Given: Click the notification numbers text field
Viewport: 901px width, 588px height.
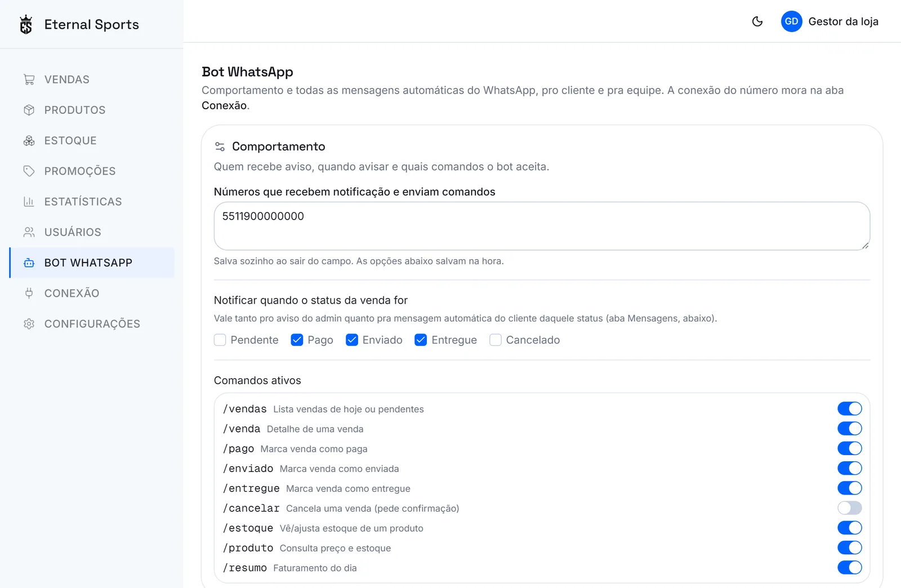Looking at the screenshot, I should coord(542,226).
